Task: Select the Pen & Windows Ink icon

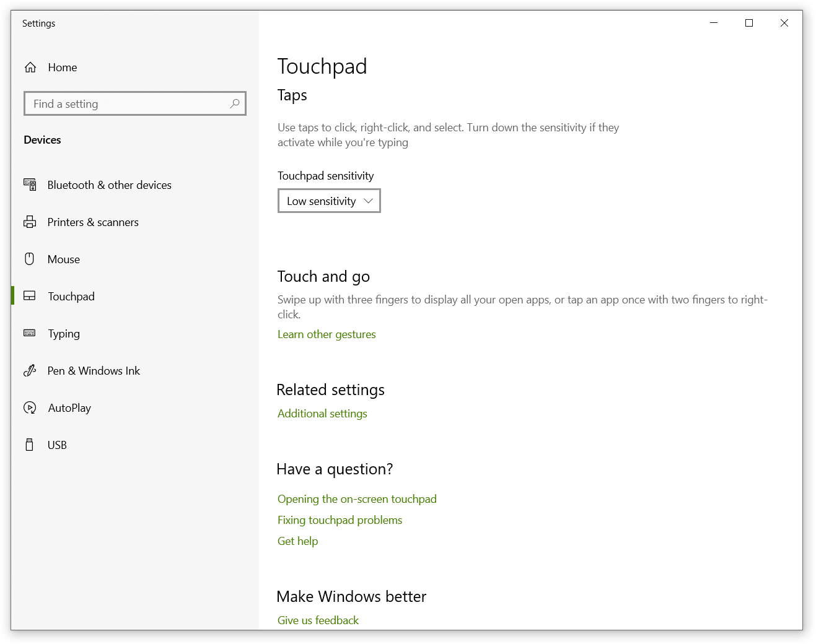Action: [x=30, y=370]
